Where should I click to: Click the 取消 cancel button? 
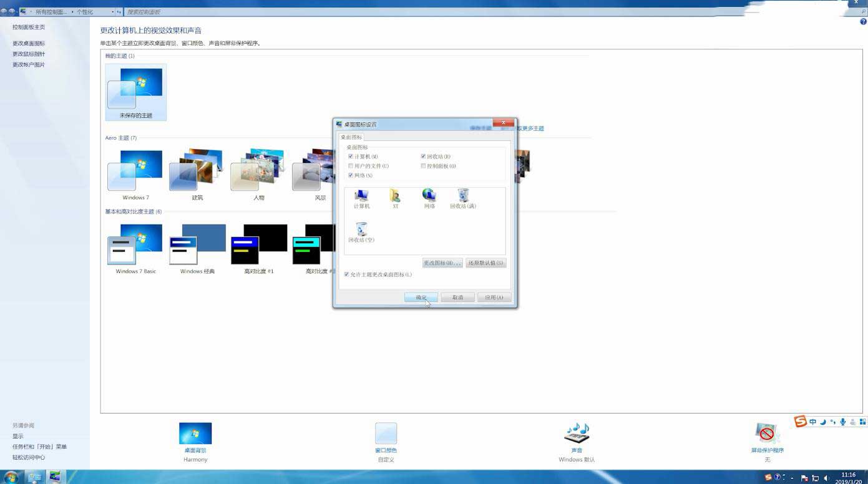(457, 298)
